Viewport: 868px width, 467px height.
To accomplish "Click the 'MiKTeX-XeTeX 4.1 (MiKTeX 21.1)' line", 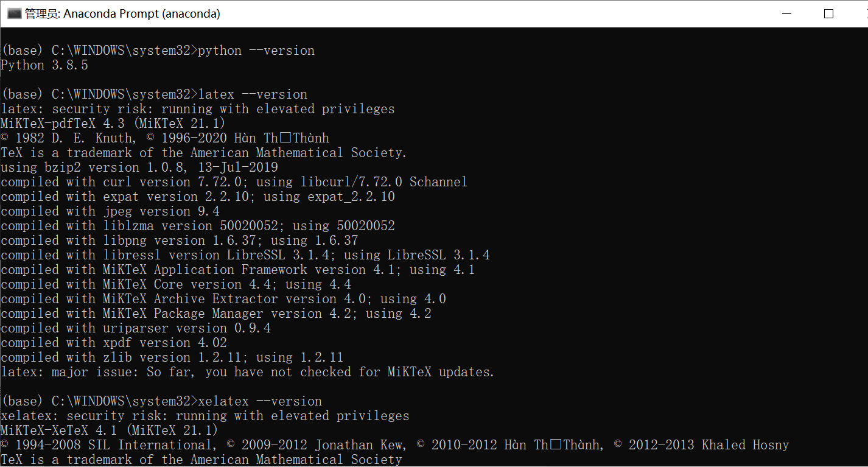I will coord(110,430).
